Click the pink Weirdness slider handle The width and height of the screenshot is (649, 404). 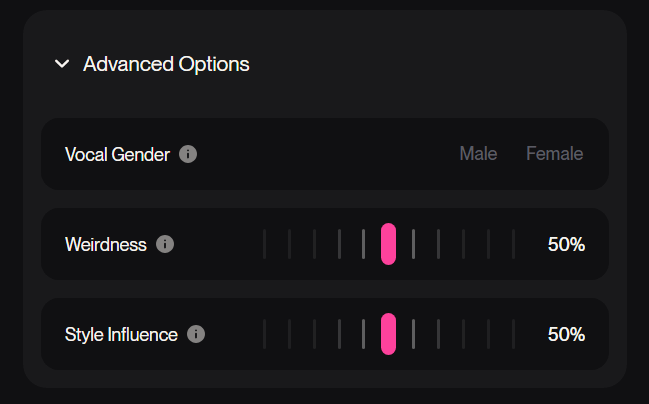(389, 244)
